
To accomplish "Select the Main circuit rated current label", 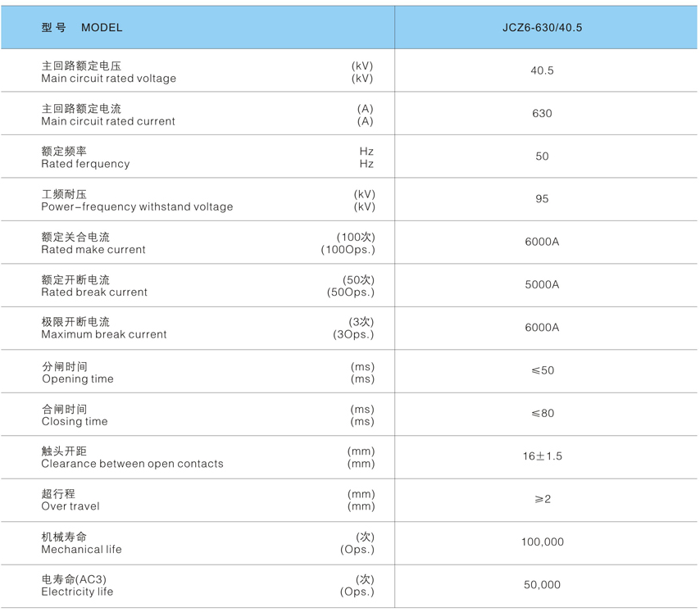I will pyautogui.click(x=108, y=121).
